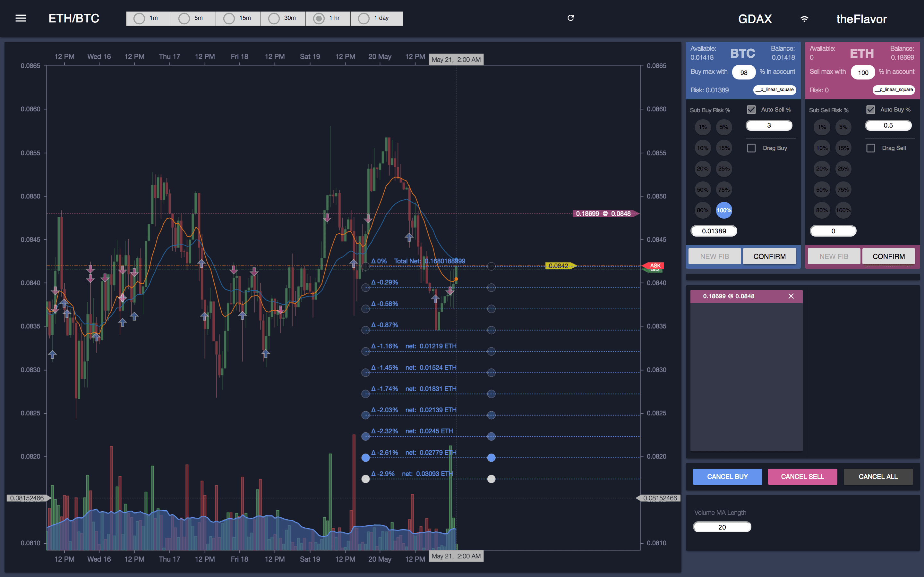Select 100% Sub Buy Risk circle
Viewport: 924px width, 577px height.
point(723,210)
